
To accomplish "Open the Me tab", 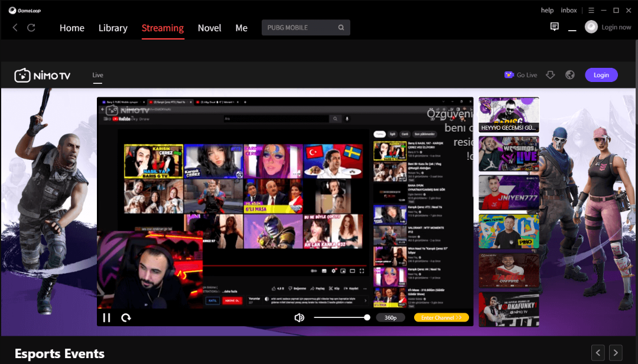I will tap(241, 28).
